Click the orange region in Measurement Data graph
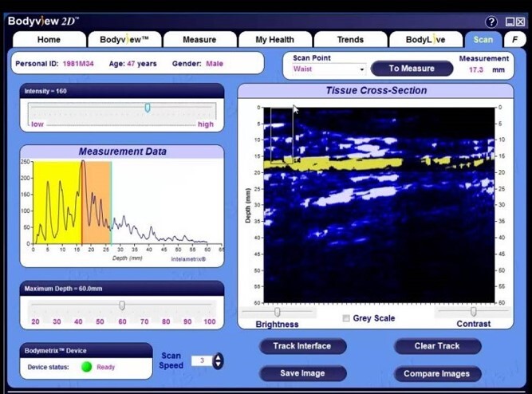The width and height of the screenshot is (532, 394). (x=97, y=203)
